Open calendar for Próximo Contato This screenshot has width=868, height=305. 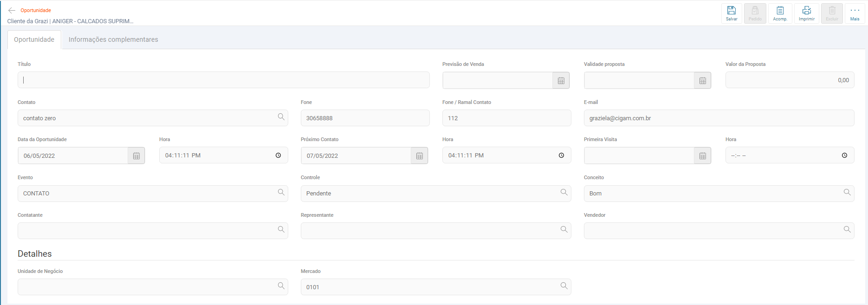[419, 156]
